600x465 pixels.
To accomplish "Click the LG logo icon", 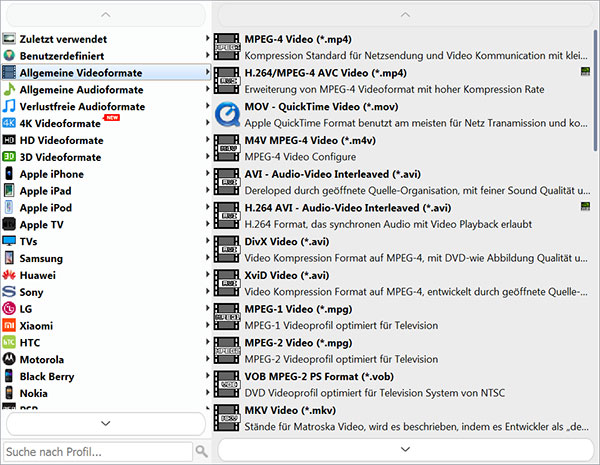I will [9, 308].
